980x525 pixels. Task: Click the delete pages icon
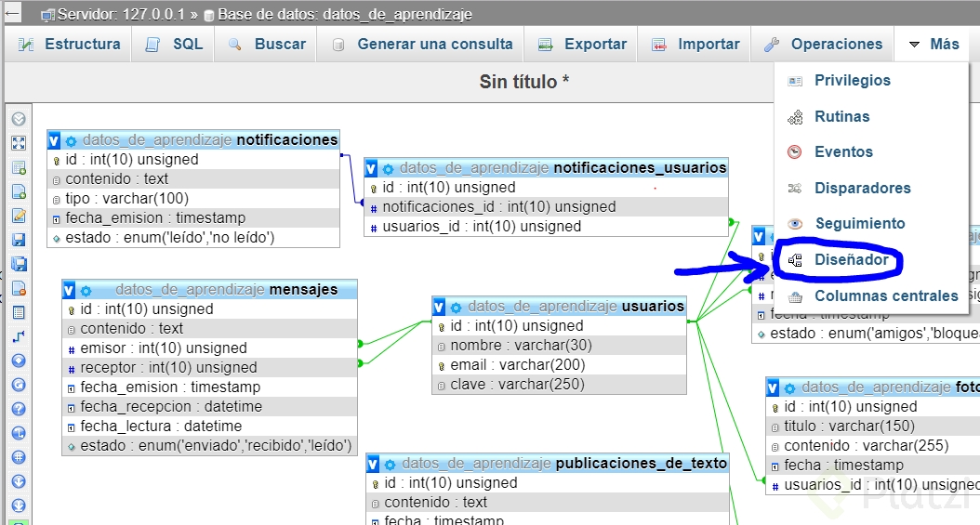coord(19,288)
